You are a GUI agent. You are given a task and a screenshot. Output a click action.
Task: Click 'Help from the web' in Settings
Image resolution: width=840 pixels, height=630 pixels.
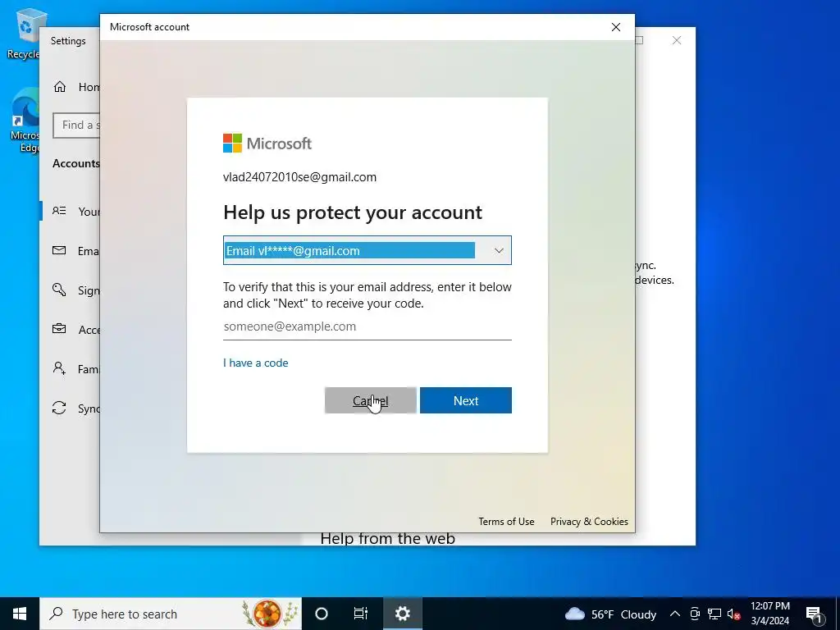388,538
